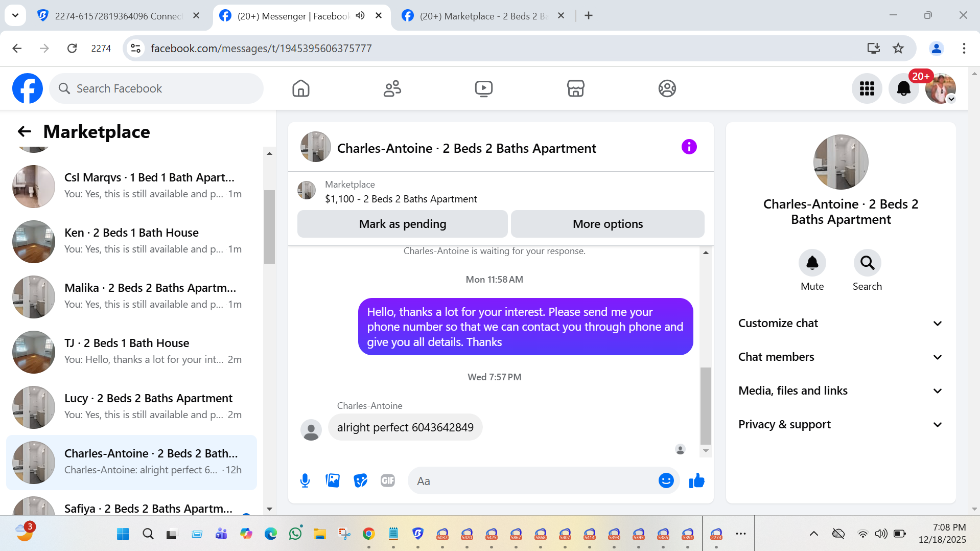The height and width of the screenshot is (551, 980).
Task: Open Charles-Antoine's avatar in the right panel
Action: click(x=841, y=162)
